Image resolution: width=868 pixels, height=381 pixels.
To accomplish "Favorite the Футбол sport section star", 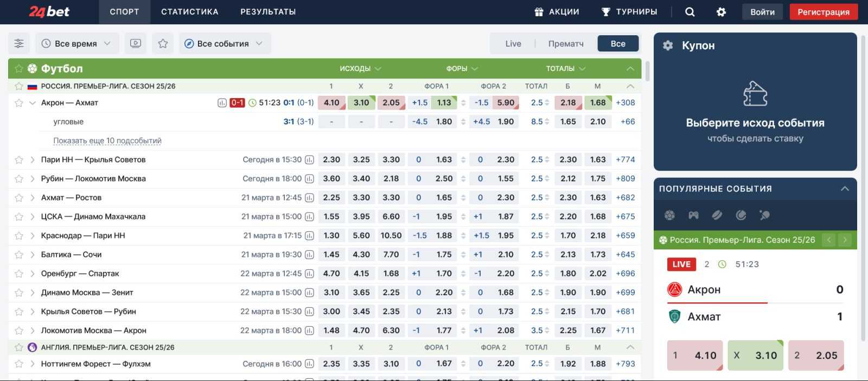I will pos(19,68).
